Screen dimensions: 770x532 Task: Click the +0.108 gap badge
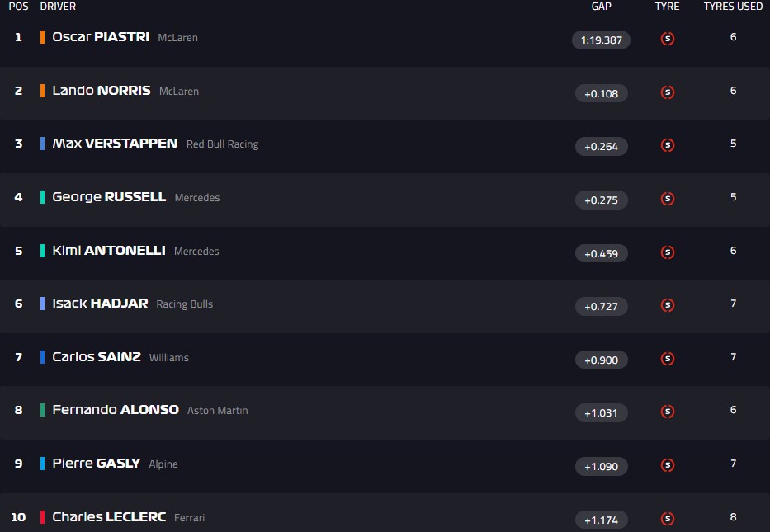click(x=601, y=93)
